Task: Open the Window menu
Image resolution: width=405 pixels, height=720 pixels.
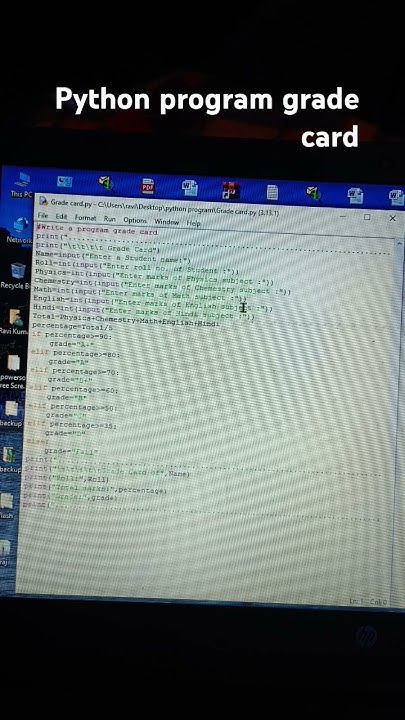Action: tap(166, 222)
